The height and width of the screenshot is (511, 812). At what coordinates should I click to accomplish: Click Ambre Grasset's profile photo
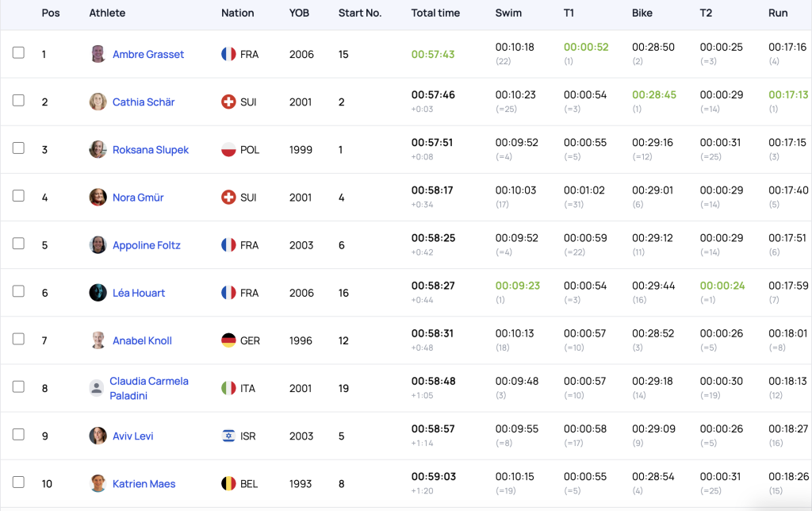(98, 54)
